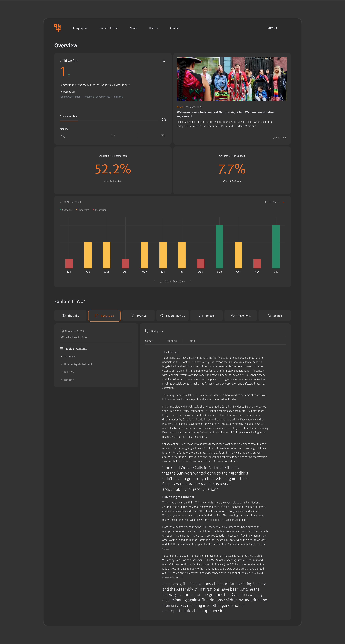Image resolution: width=345 pixels, height=644 pixels.
Task: Switch to the Projects tab
Action: [206, 316]
